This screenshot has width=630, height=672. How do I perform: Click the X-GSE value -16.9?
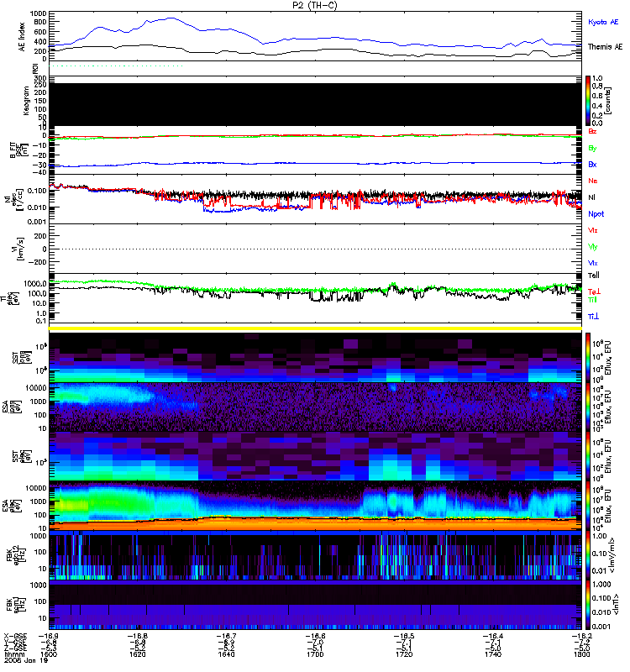pos(49,636)
